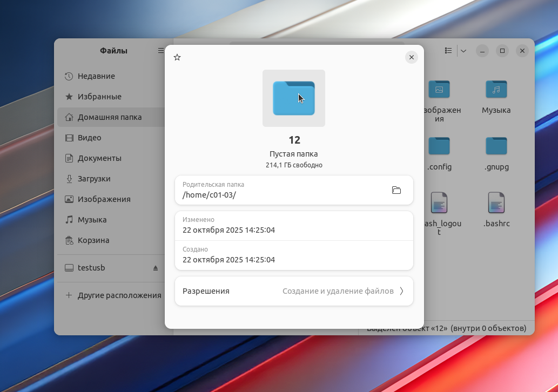Open the Videos sidebar location
The image size is (558, 392).
click(x=90, y=138)
